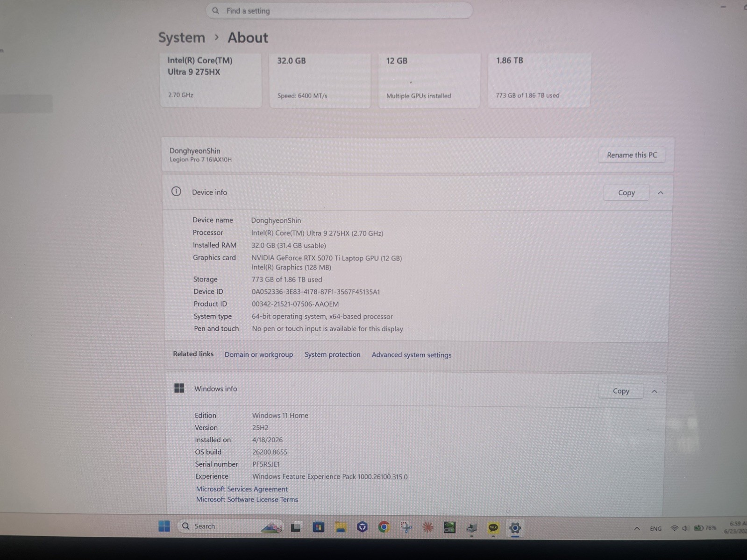The image size is (747, 560).
Task: Click the Legion Pro 7 16IAX10H model text
Action: pos(200,160)
